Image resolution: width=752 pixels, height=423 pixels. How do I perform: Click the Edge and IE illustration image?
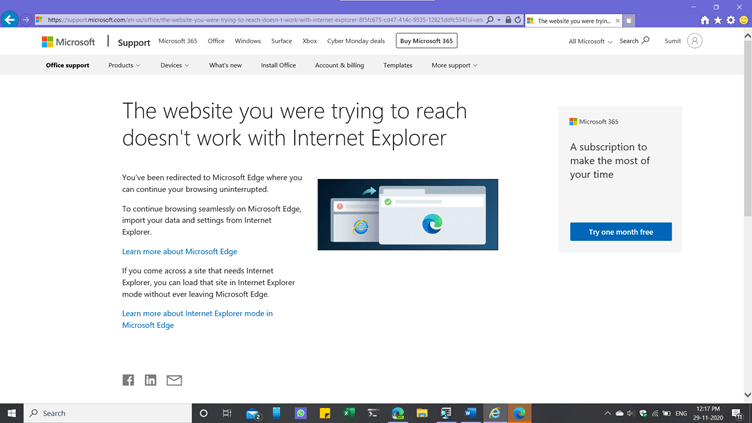pyautogui.click(x=408, y=214)
